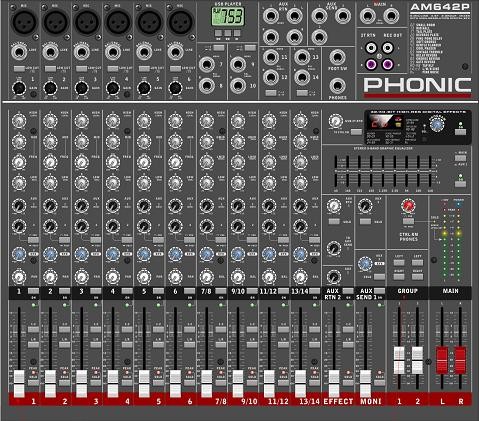The height and width of the screenshot is (421, 479).
Task: Click the EFFECT fader cap
Action: 334,383
